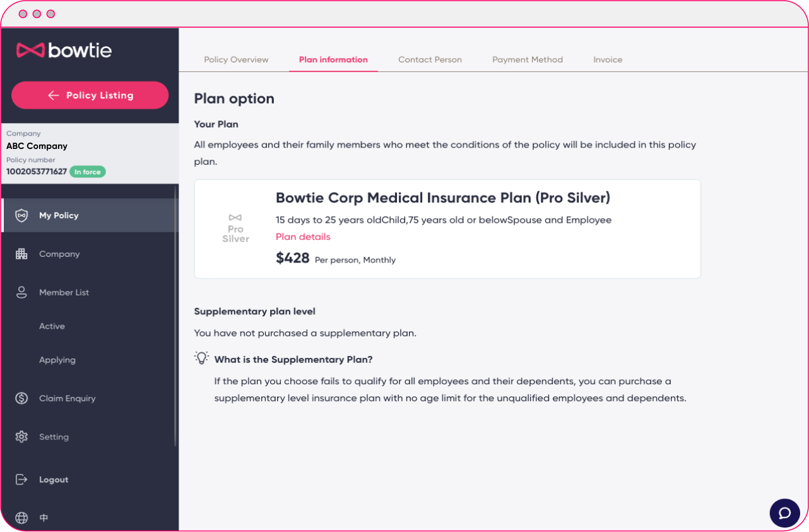View the Payment Method tab
This screenshot has width=809, height=532.
point(528,59)
